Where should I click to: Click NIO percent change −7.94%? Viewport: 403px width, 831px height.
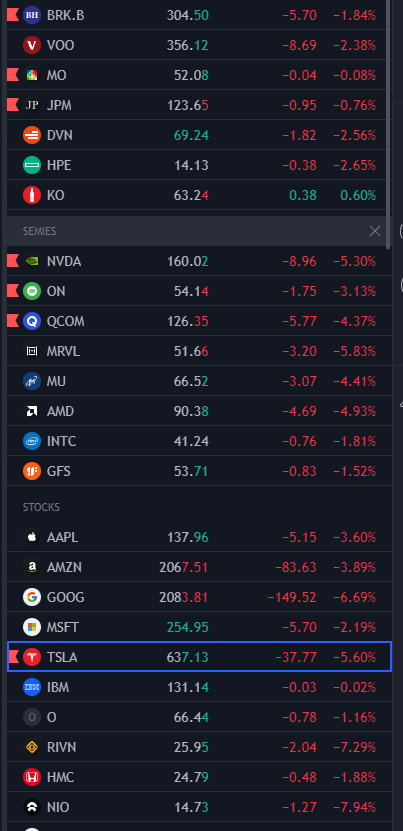[355, 808]
